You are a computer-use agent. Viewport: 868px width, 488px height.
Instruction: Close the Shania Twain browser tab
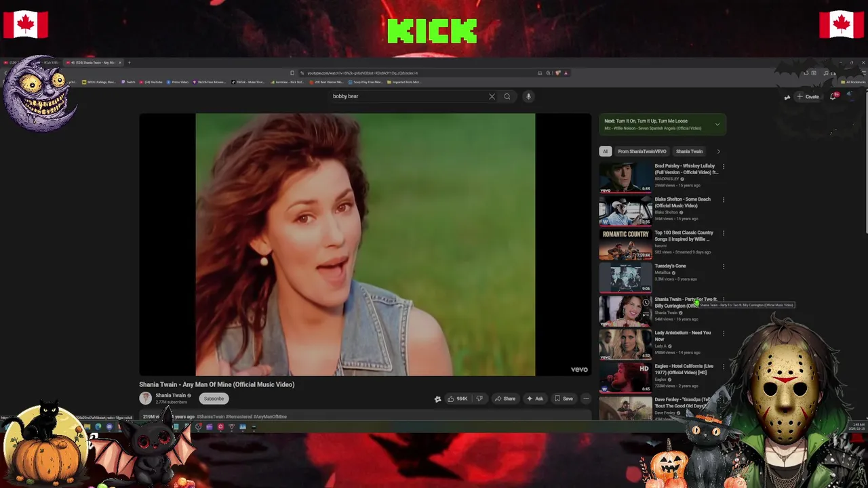click(x=120, y=62)
